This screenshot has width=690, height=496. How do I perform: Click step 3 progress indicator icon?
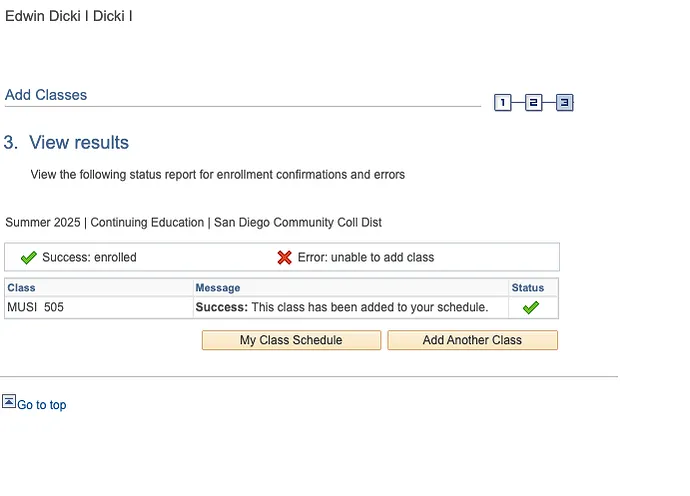pyautogui.click(x=564, y=103)
